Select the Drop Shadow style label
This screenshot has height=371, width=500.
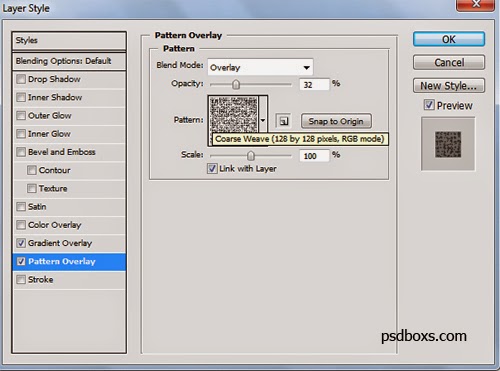(54, 79)
